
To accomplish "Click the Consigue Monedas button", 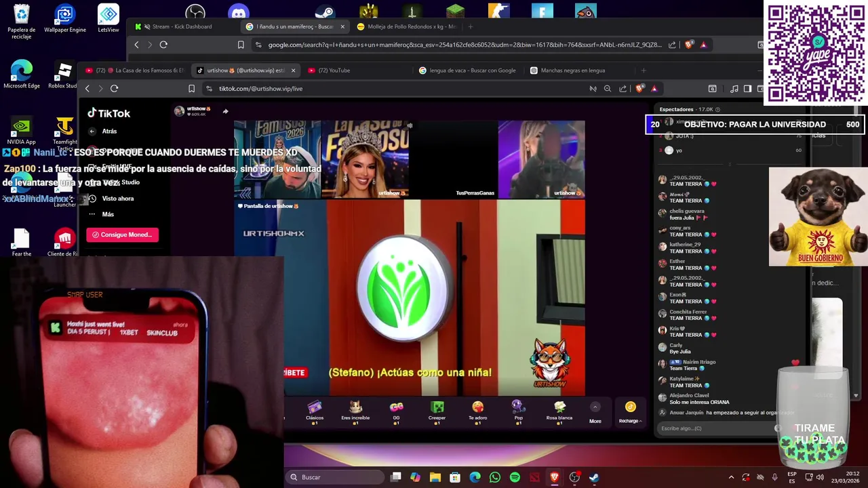I will (x=122, y=235).
